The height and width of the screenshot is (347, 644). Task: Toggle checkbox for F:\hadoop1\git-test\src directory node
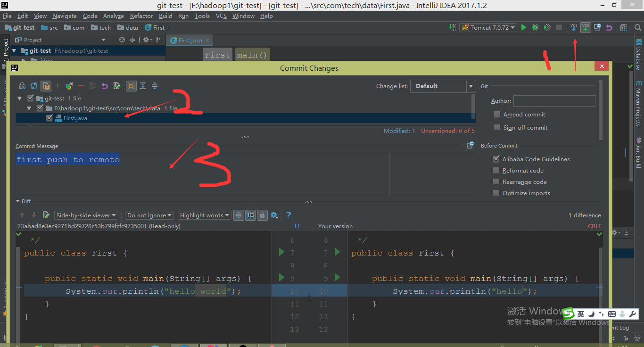click(40, 108)
